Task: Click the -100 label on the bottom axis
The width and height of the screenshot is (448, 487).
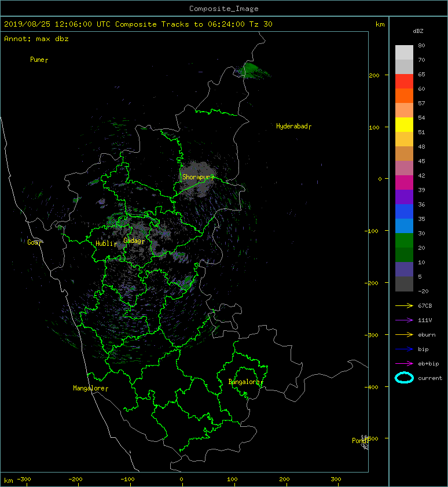Action: (127, 479)
